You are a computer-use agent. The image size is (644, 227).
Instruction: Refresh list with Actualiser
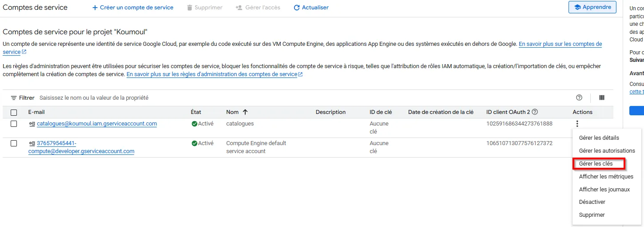point(311,8)
